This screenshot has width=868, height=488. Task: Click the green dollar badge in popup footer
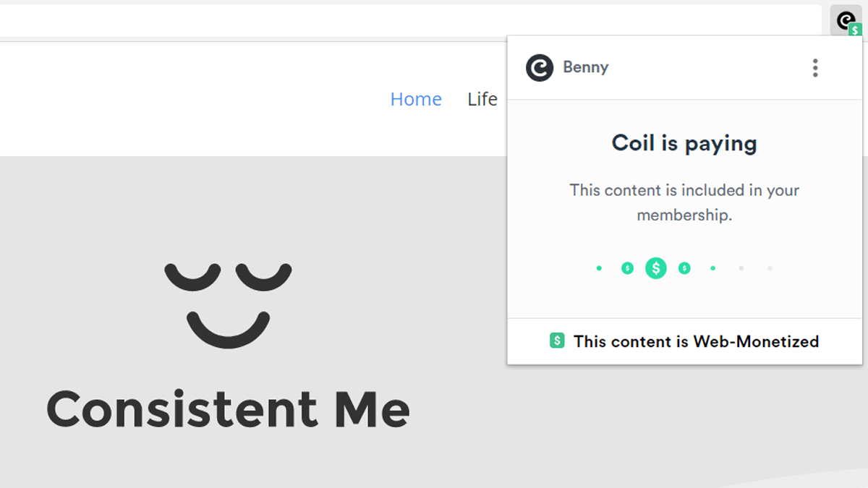click(x=557, y=341)
